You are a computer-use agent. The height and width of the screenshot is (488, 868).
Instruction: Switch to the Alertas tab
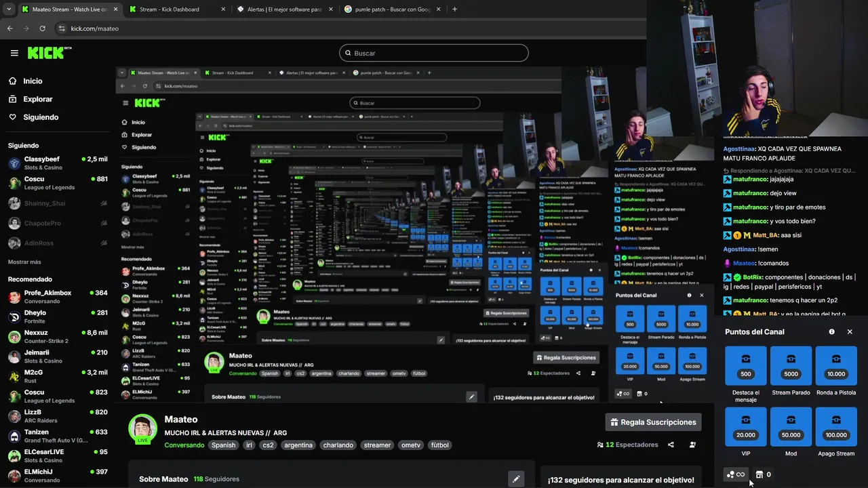284,9
